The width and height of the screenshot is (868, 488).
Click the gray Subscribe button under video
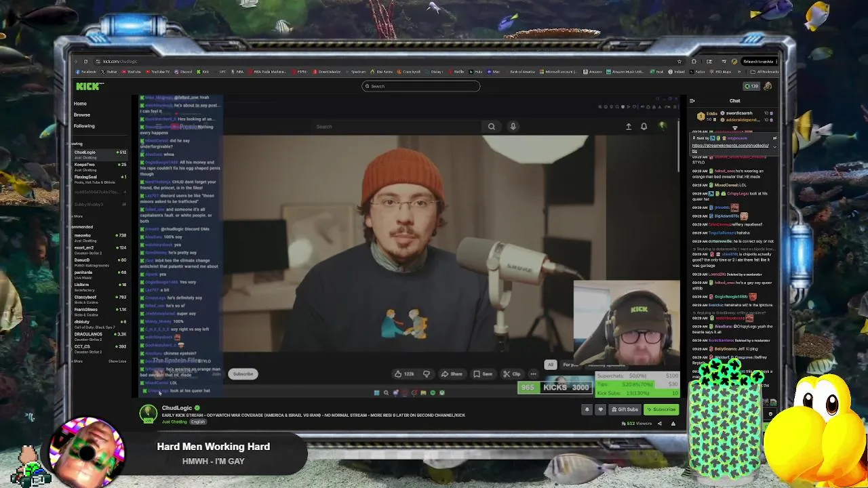pyautogui.click(x=243, y=374)
